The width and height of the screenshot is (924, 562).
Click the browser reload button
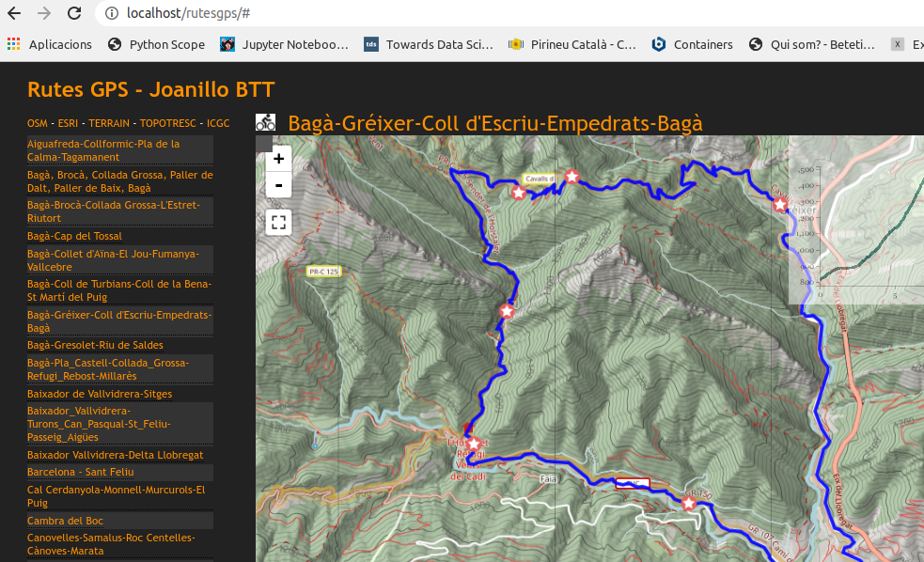73,14
